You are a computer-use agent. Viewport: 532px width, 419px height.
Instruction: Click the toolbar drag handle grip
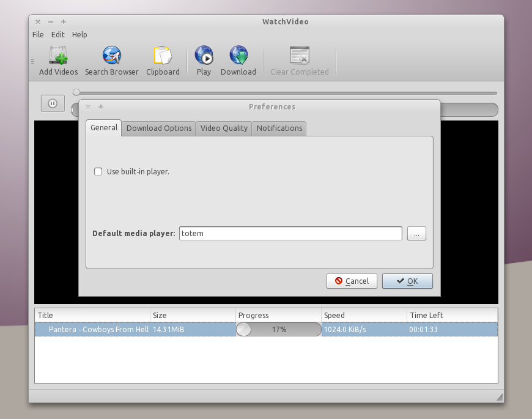point(32,61)
